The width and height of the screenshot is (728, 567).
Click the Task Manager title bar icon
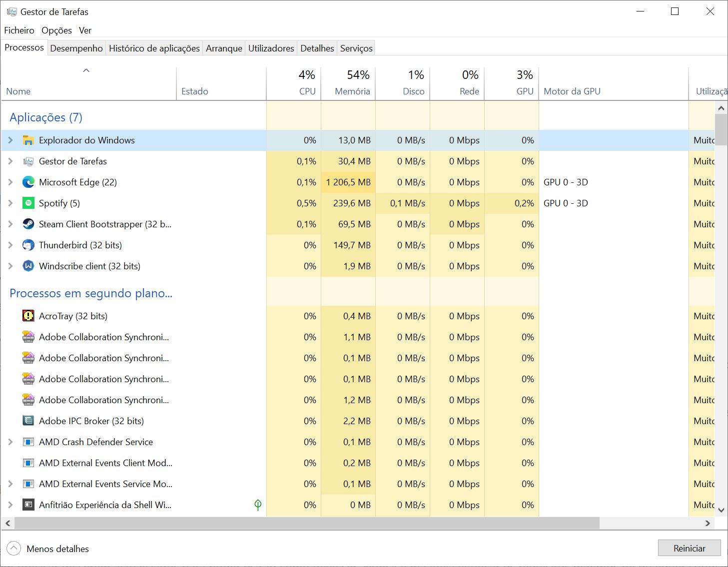[x=11, y=11]
